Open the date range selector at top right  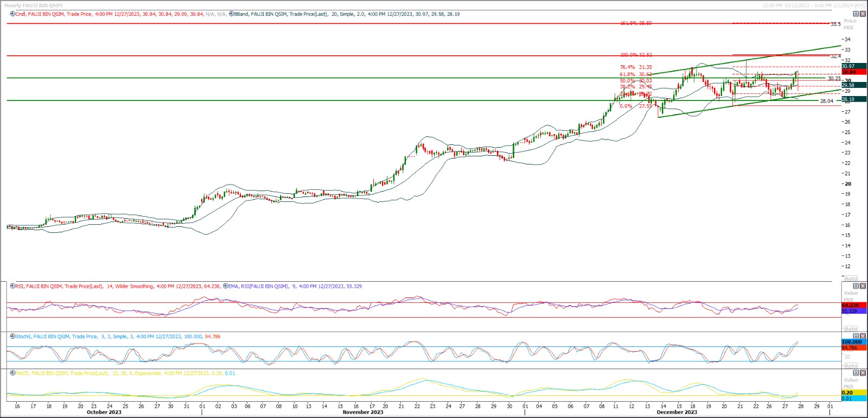(814, 5)
